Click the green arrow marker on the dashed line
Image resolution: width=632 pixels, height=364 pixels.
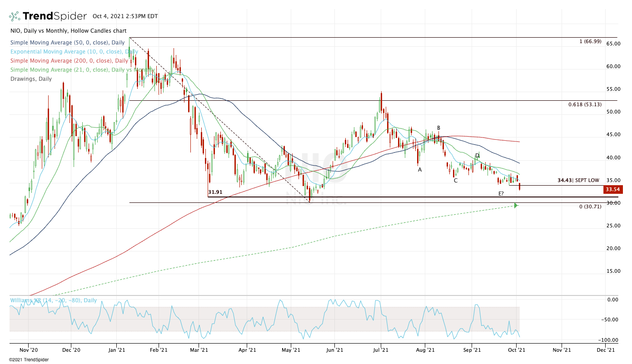coord(516,206)
